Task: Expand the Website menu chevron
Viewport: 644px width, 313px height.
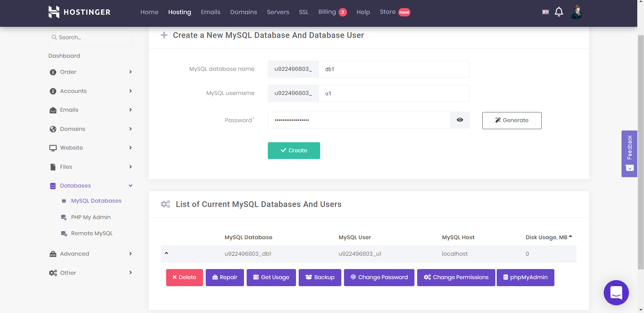Action: pos(131,148)
